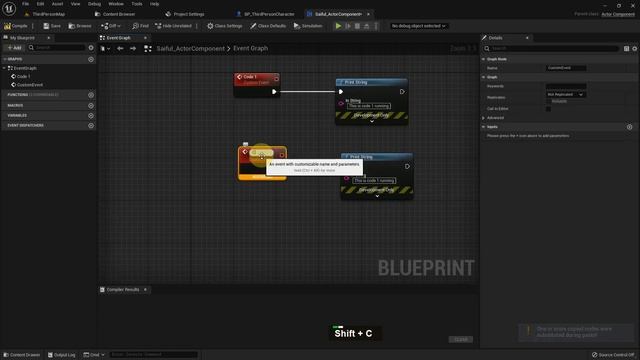Open debug object selection dropdown

pyautogui.click(x=418, y=26)
